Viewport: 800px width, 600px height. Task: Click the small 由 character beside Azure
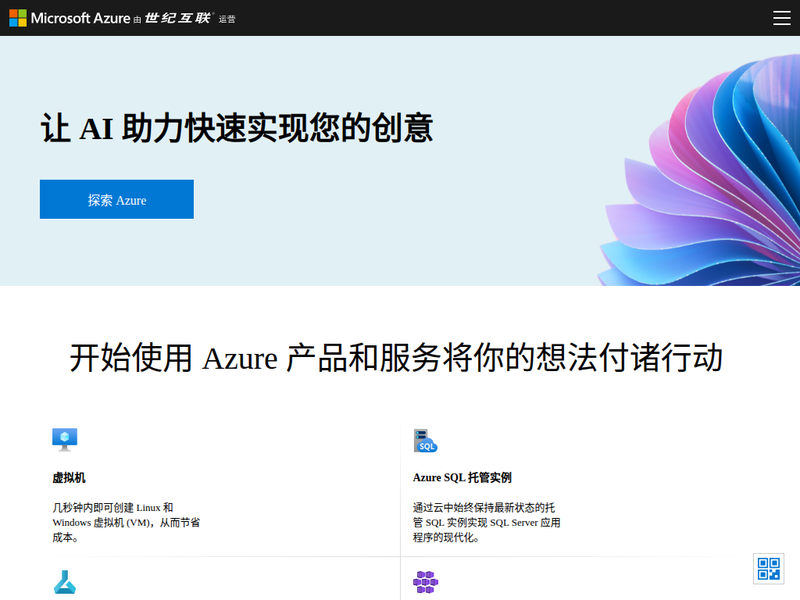click(x=138, y=19)
